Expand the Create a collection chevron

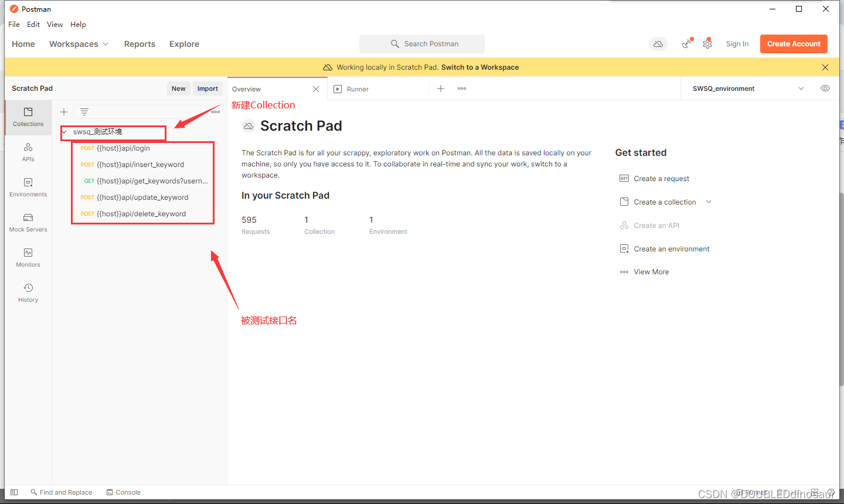click(x=709, y=202)
